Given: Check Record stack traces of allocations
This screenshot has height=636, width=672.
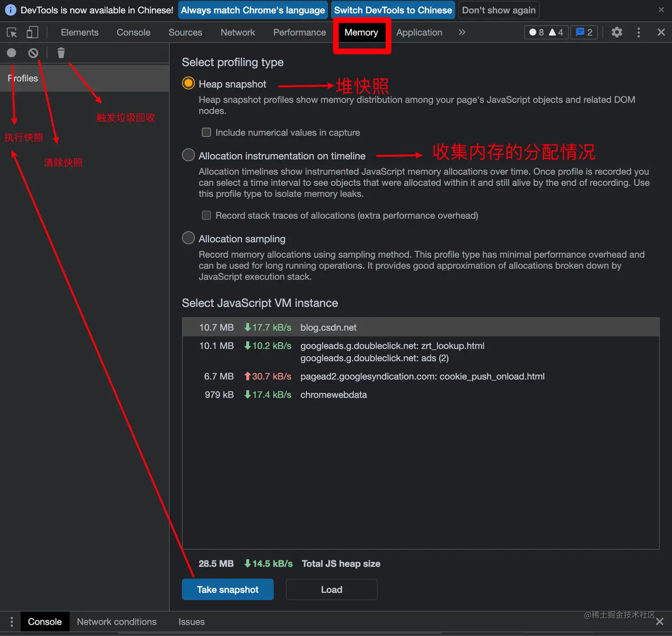Looking at the screenshot, I should [x=206, y=215].
